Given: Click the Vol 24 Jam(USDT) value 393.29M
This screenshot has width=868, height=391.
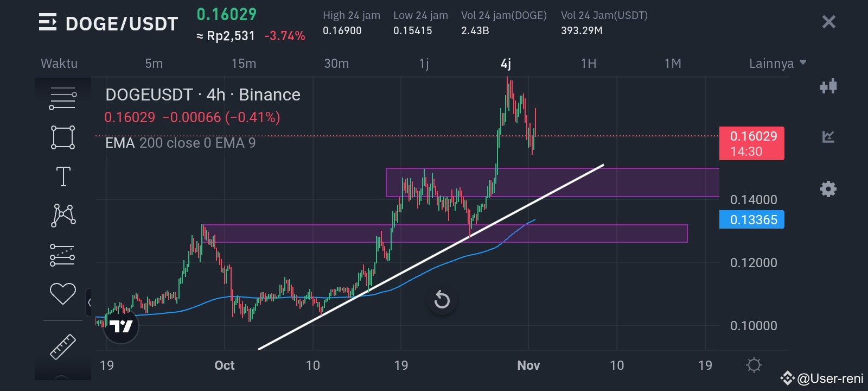Looking at the screenshot, I should 582,30.
